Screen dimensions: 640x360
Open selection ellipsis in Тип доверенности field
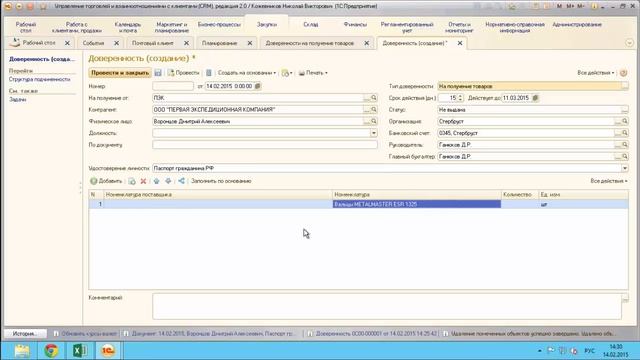[x=625, y=86]
